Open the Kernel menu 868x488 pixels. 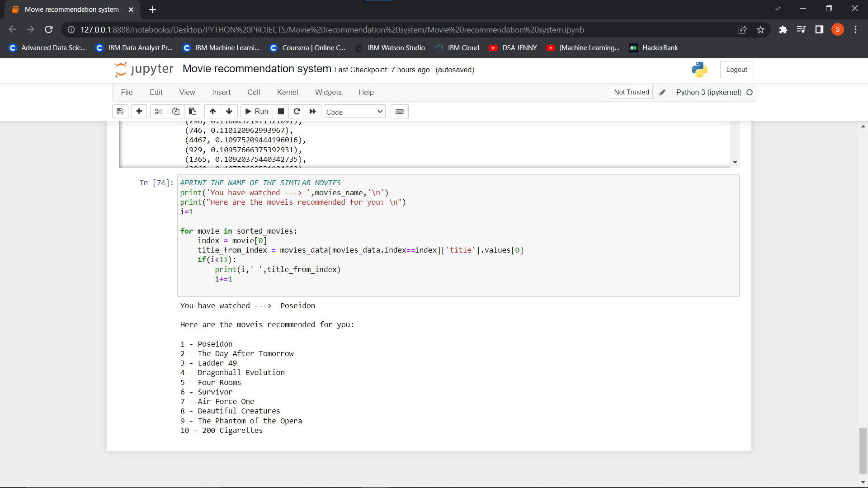pos(288,92)
